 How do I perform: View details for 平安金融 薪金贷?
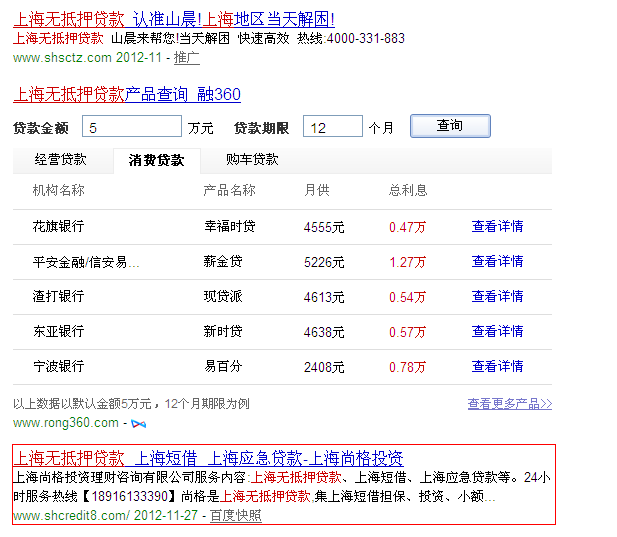pos(497,262)
